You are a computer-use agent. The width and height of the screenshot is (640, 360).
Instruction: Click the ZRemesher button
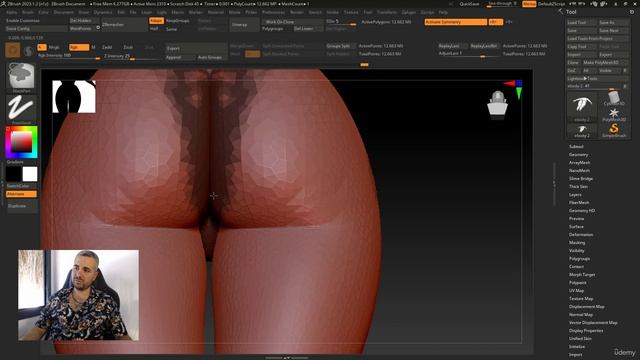124,25
